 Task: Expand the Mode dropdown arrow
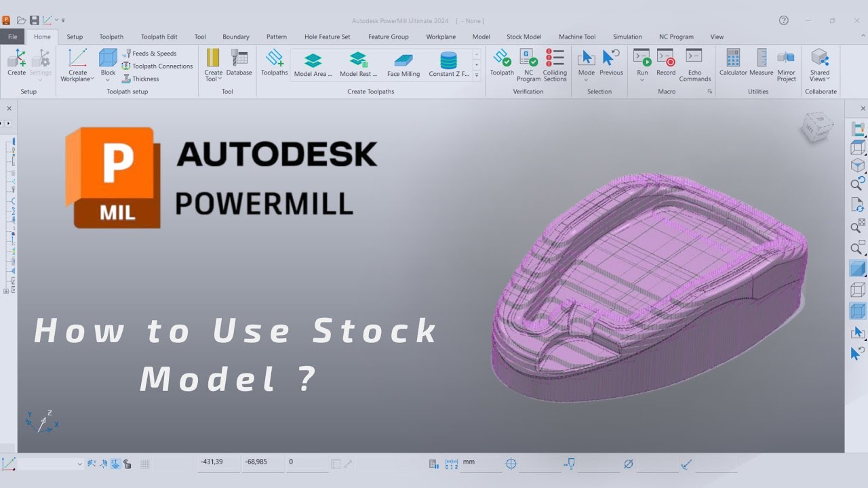pos(586,80)
